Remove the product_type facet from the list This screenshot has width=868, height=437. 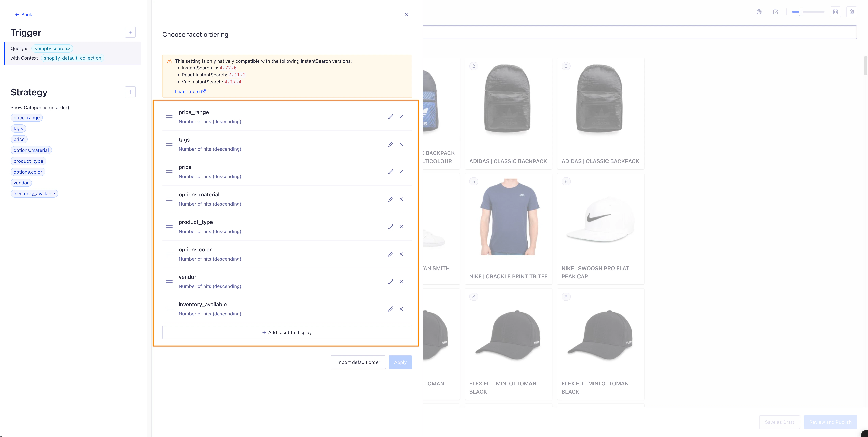click(x=401, y=227)
